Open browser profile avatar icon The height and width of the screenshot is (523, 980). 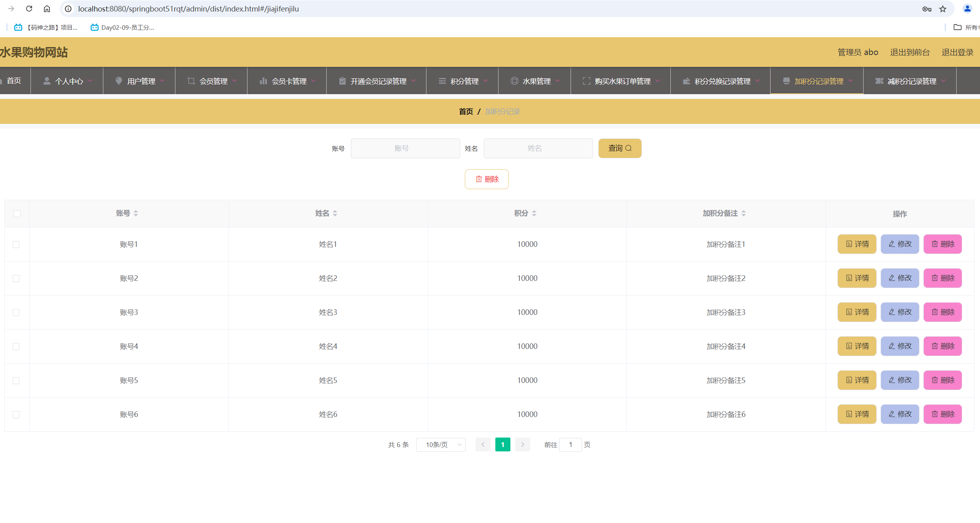967,9
